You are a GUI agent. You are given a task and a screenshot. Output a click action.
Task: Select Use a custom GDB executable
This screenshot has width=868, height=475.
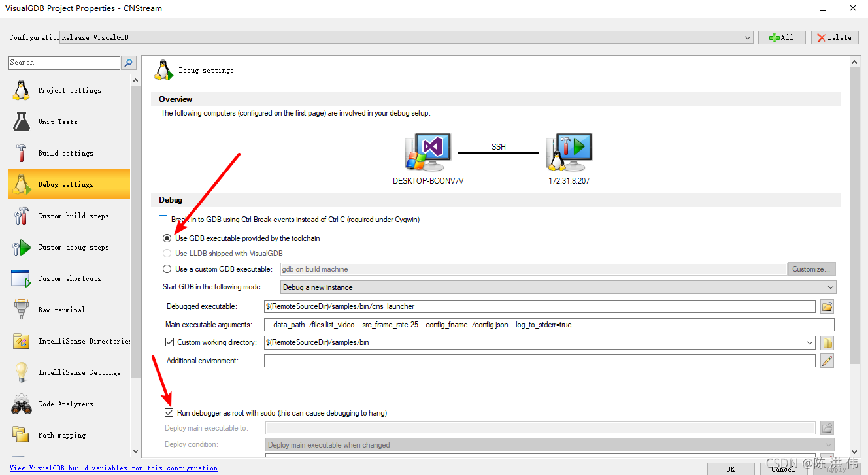click(167, 269)
